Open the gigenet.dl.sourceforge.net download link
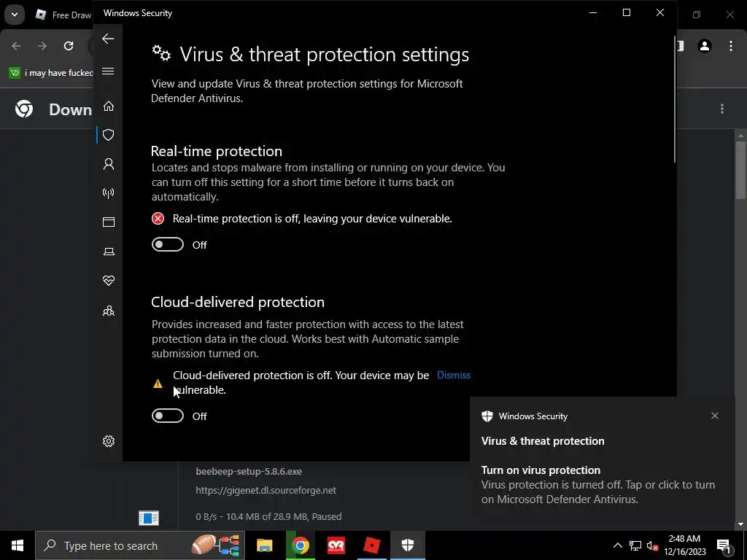Image resolution: width=747 pixels, height=560 pixels. point(266,490)
